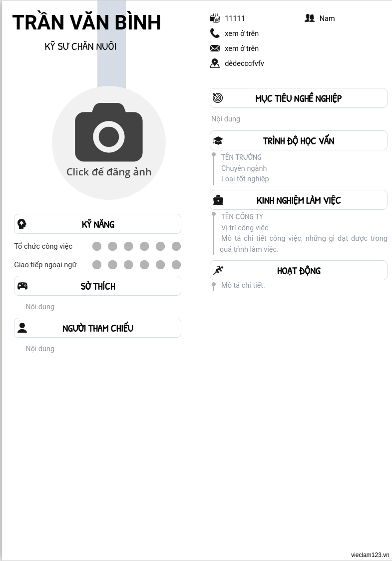
Task: Click the gender icon beside Nam
Action: coord(310,18)
